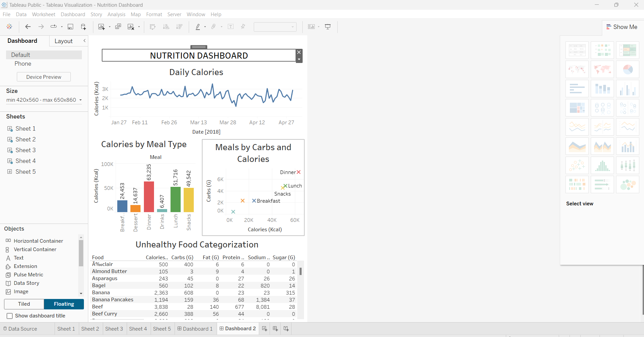Viewport: 644px width, 337px height.
Task: Switch to Dashboard 1 tab
Action: [x=195, y=329]
